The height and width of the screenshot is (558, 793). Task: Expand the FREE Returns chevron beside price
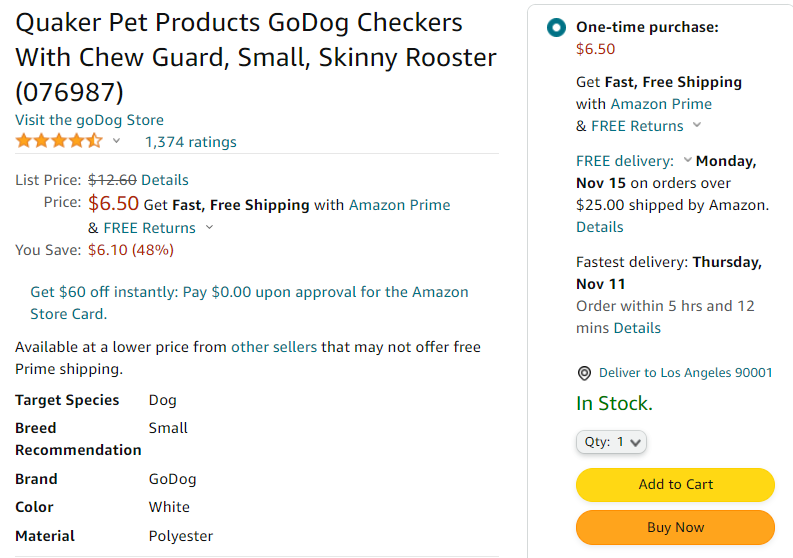(x=209, y=227)
